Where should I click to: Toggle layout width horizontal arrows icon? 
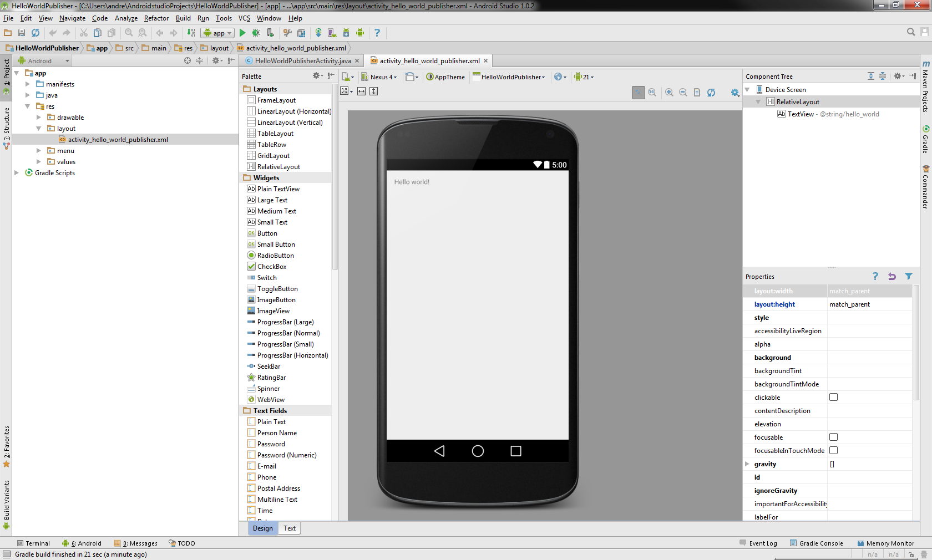point(362,91)
